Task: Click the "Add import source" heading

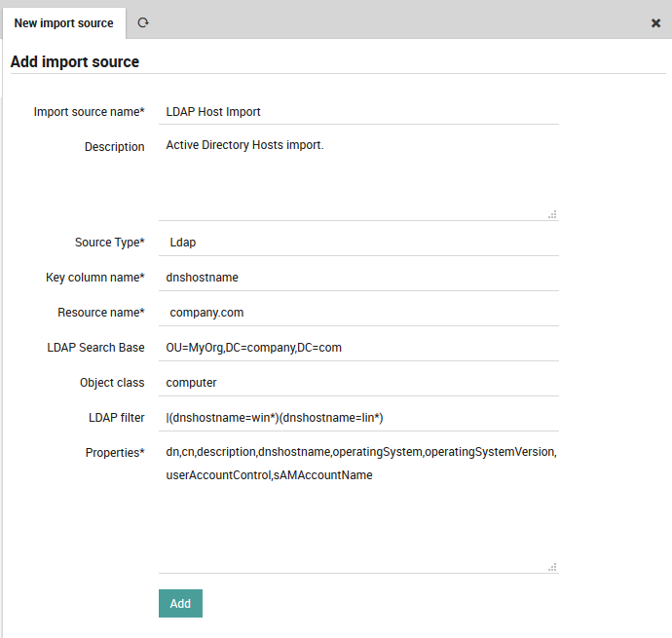Action: pyautogui.click(x=75, y=62)
